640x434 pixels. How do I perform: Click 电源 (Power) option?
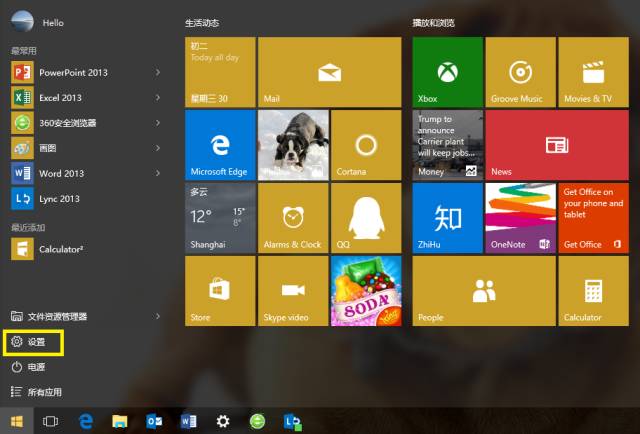click(28, 367)
